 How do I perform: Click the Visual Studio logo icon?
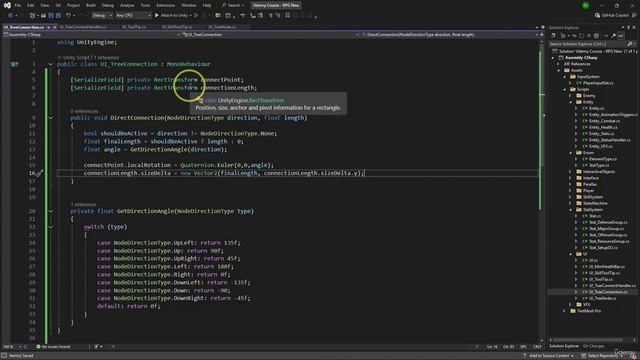tap(7, 5)
